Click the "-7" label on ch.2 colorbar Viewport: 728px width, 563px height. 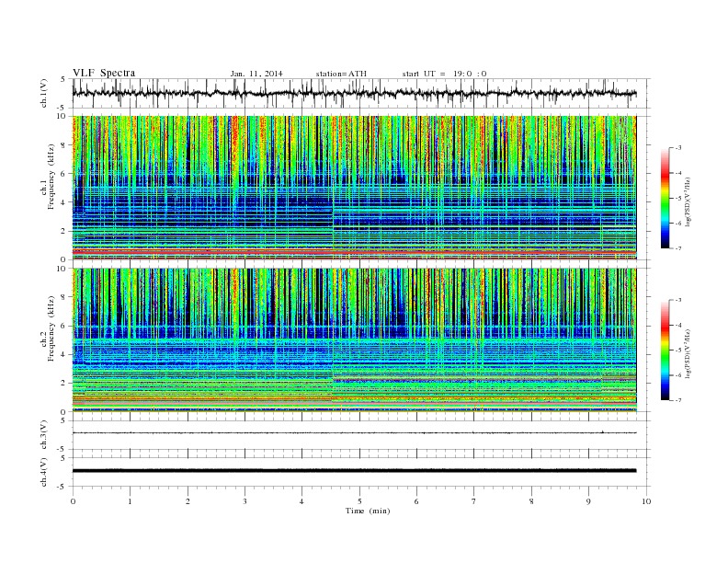(678, 400)
